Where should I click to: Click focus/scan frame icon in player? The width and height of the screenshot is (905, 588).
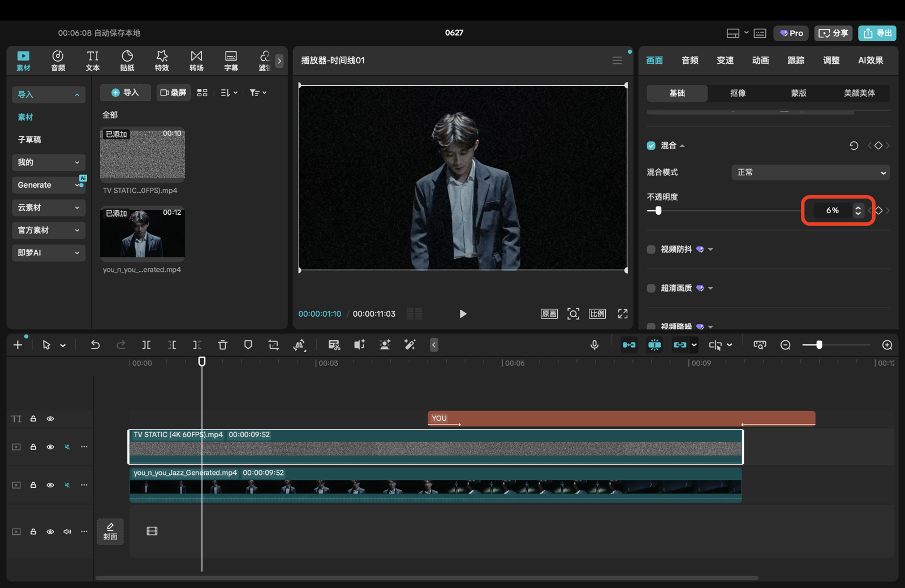click(573, 314)
